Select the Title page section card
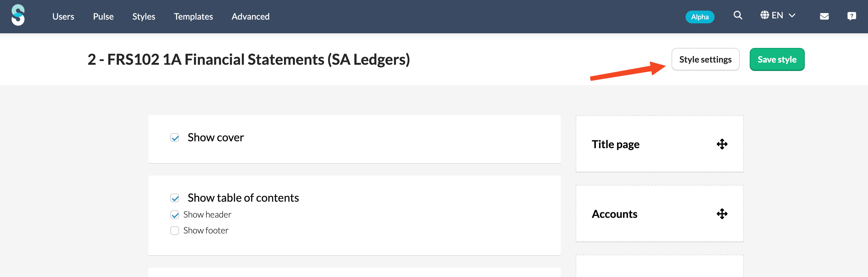Image resolution: width=868 pixels, height=277 pixels. [659, 144]
